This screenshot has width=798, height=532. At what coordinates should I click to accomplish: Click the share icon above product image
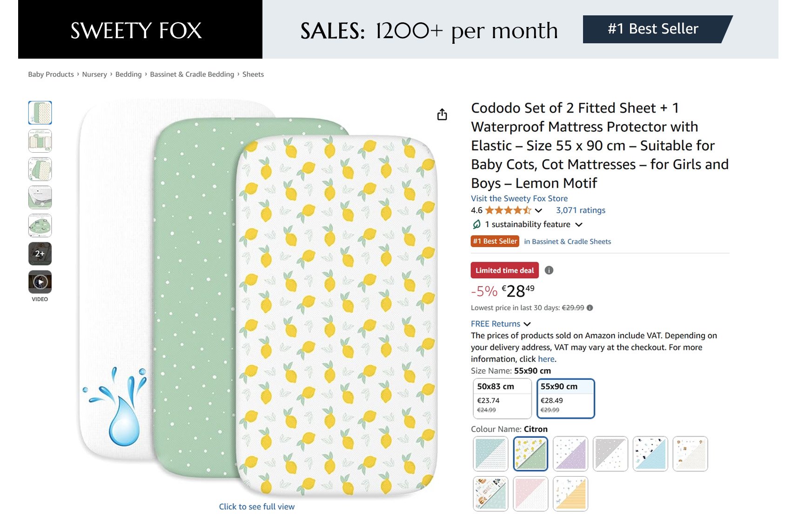pos(442,114)
